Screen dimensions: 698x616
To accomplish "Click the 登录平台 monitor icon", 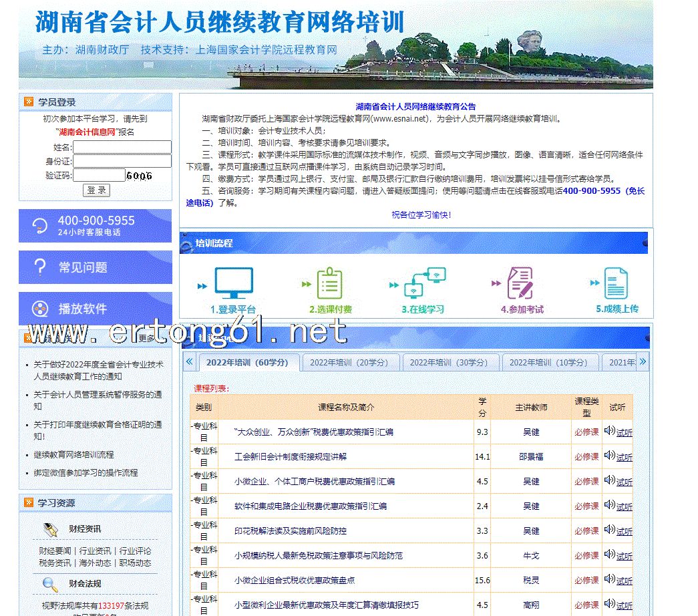I will point(234,283).
